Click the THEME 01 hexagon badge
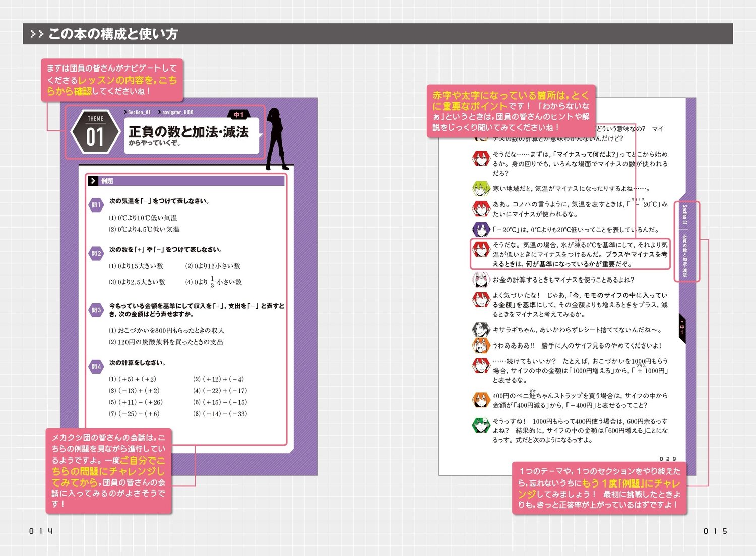756x556 pixels. coord(95,132)
